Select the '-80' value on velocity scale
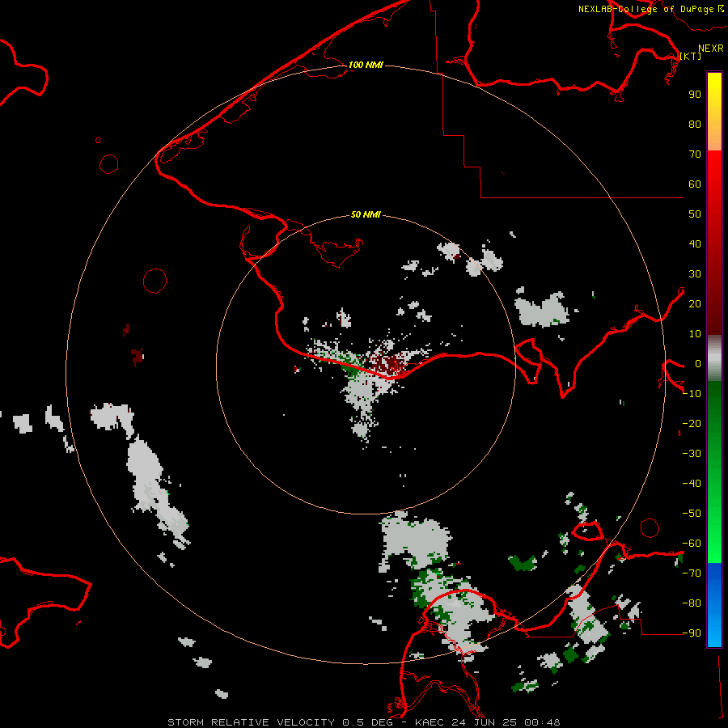 coord(692,603)
